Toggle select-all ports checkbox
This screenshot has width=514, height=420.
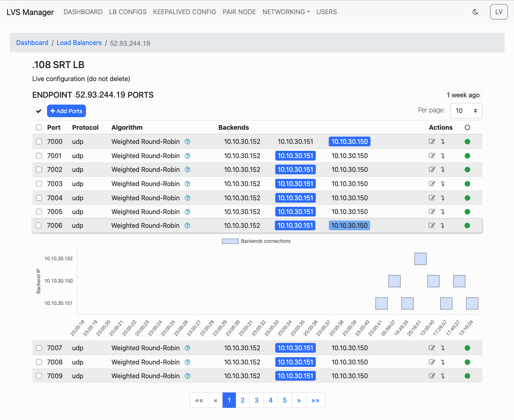pos(39,127)
